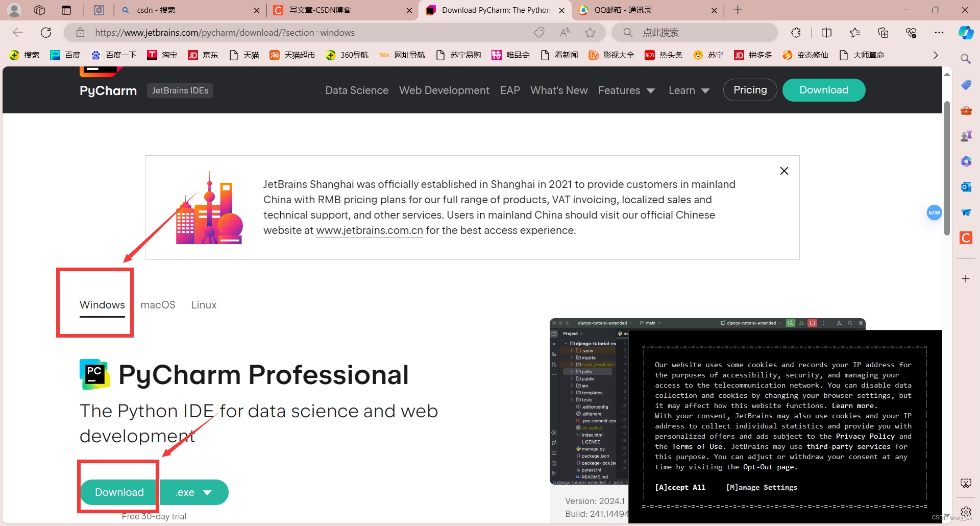
Task: Select the Windows platform tab
Action: coord(102,305)
